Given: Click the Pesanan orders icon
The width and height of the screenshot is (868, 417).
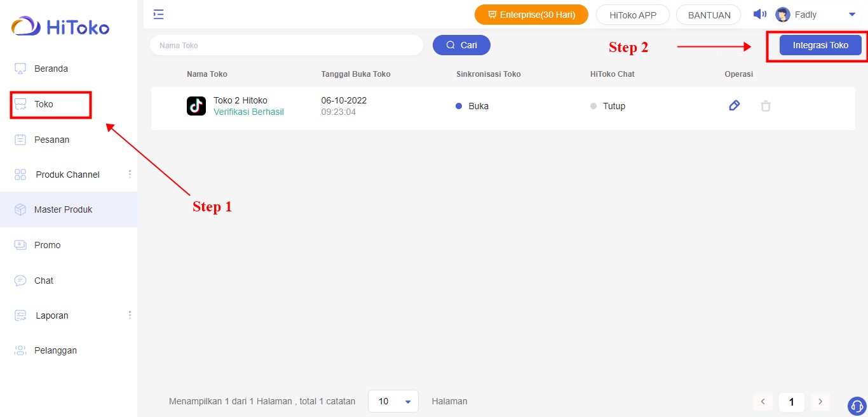Looking at the screenshot, I should point(20,140).
